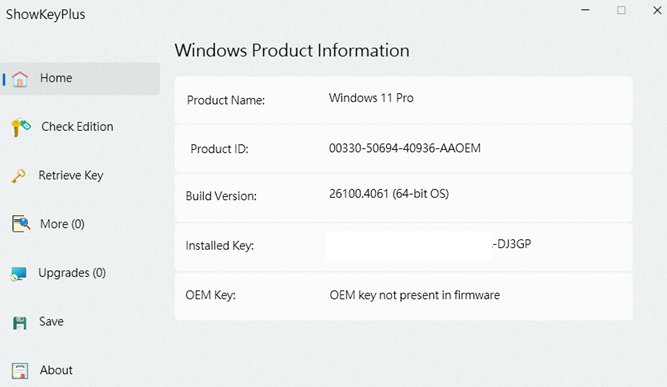Click the Windows Product Information heading
Viewport: 667px width, 387px height.
(292, 51)
